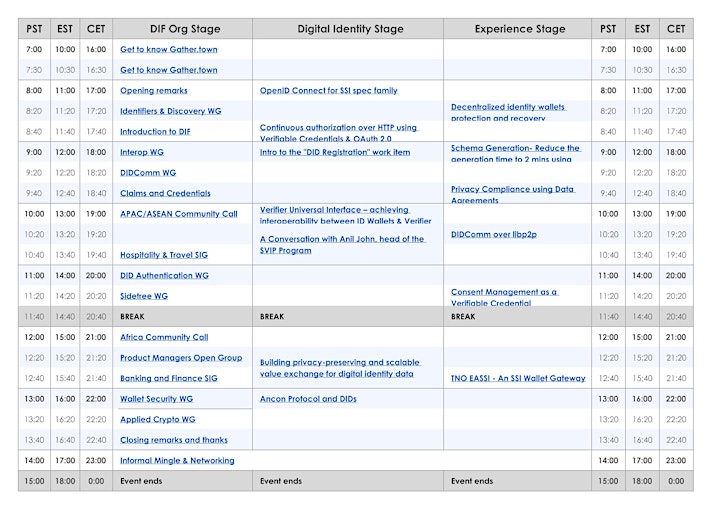
Task: Open the 'Interop WG' link
Action: (142, 152)
